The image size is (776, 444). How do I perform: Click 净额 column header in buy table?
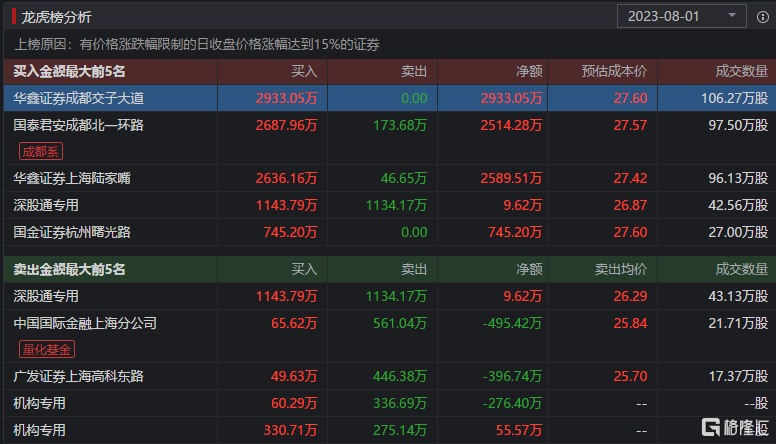[529, 71]
